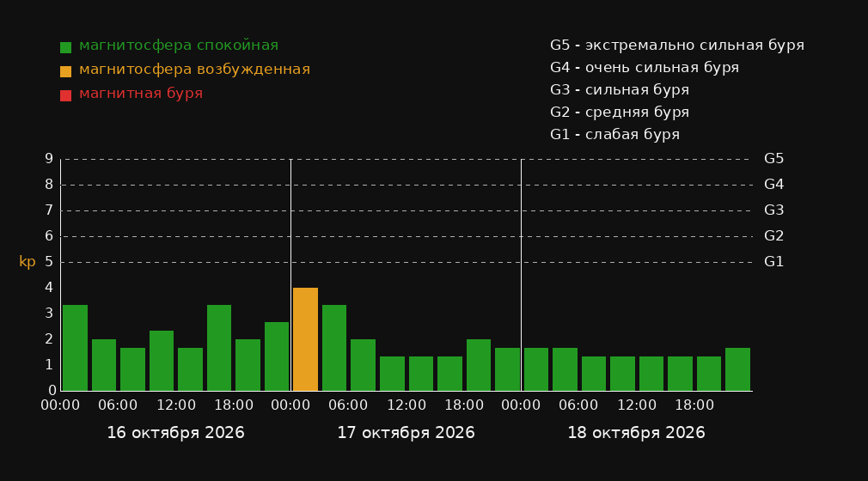Click the "16 октября 2026" date label
This screenshot has height=481, width=868.
point(175,433)
